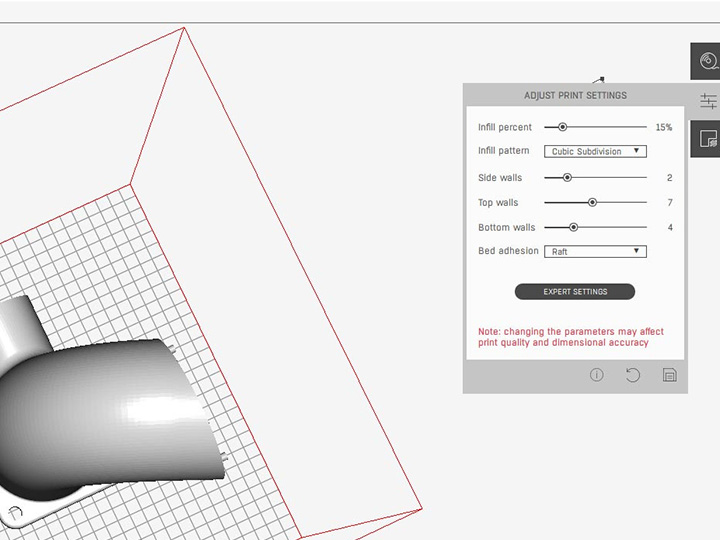The width and height of the screenshot is (720, 540).
Task: Click the Bottom walls slider handle
Action: click(x=573, y=227)
